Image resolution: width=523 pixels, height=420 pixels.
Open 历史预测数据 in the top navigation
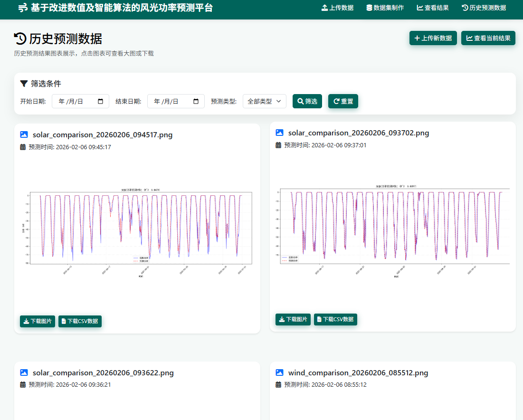click(x=484, y=8)
